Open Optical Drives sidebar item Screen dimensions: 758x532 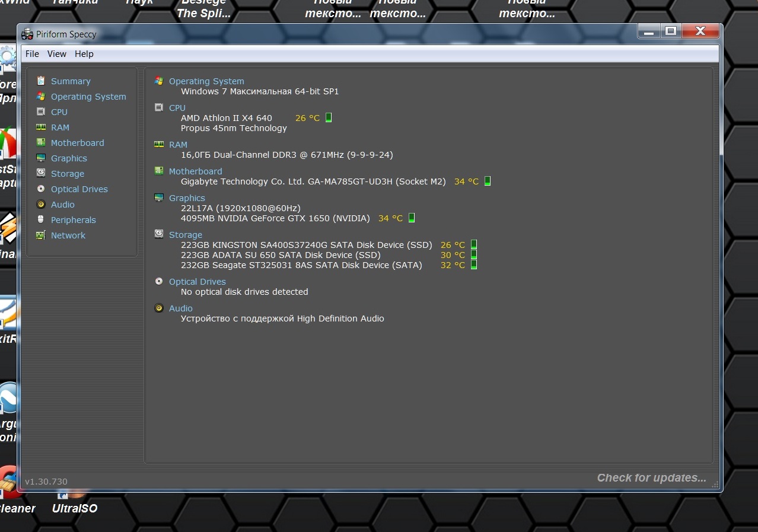coord(79,189)
